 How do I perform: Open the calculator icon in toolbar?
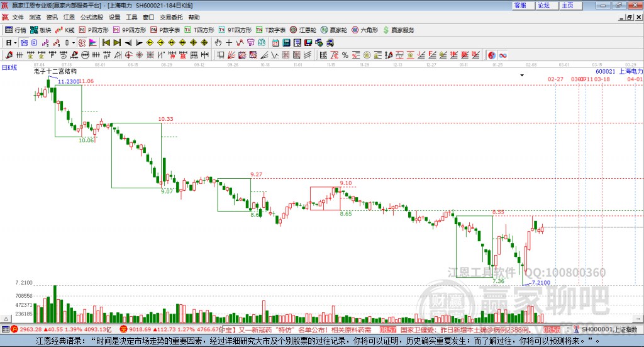coord(287,43)
